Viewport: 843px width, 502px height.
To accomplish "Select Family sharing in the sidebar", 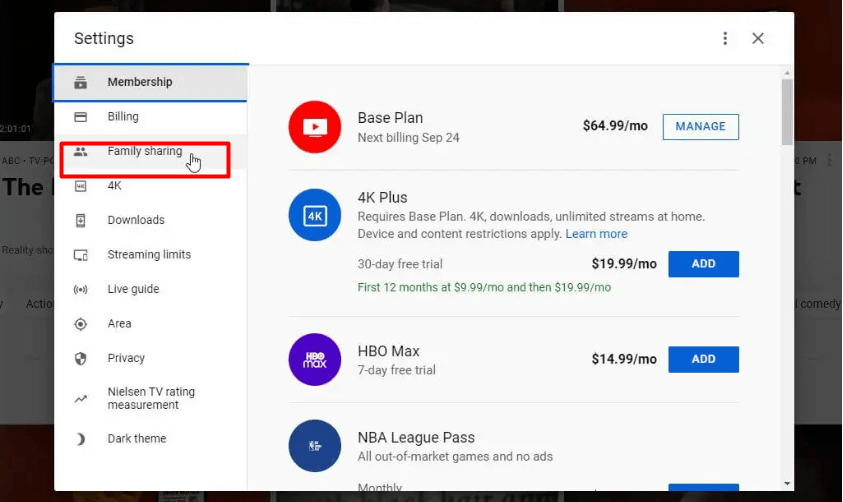I will coord(144,152).
